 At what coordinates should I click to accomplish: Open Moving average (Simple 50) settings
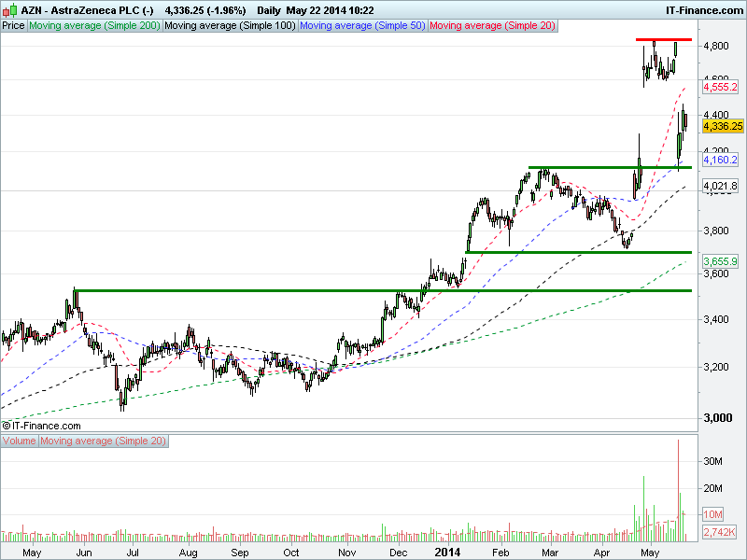tap(362, 26)
